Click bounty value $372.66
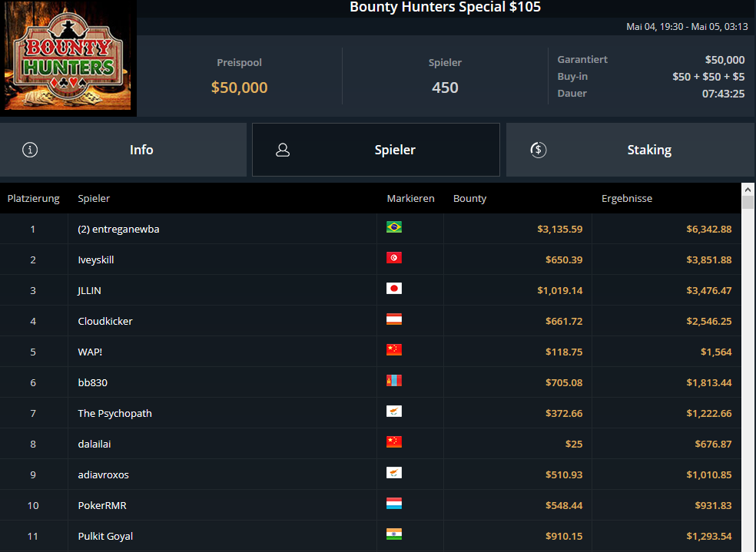 pos(564,413)
